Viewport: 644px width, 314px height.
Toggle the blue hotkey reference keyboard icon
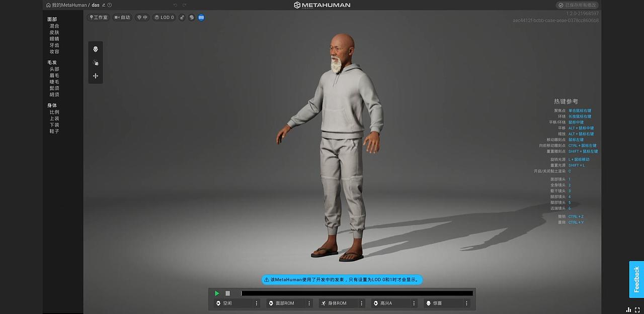pyautogui.click(x=201, y=17)
